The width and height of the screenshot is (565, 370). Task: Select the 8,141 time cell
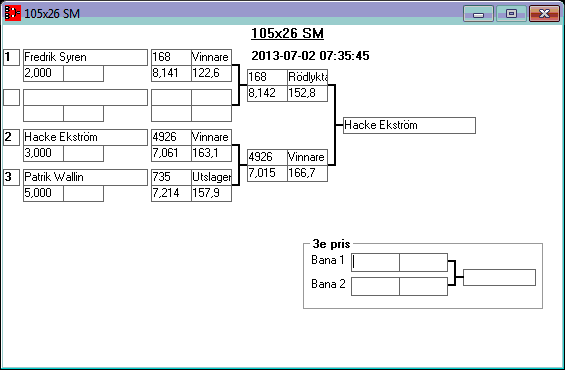[x=171, y=73]
